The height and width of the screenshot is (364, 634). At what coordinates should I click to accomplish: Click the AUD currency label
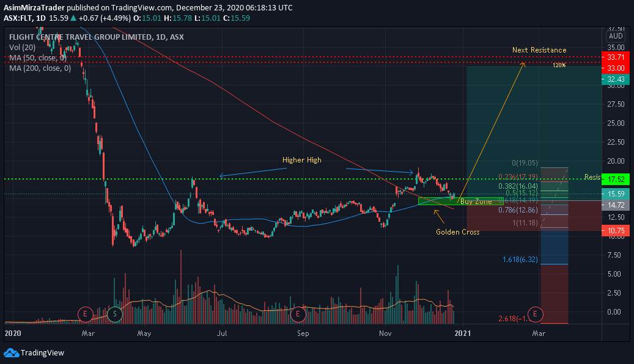[616, 36]
